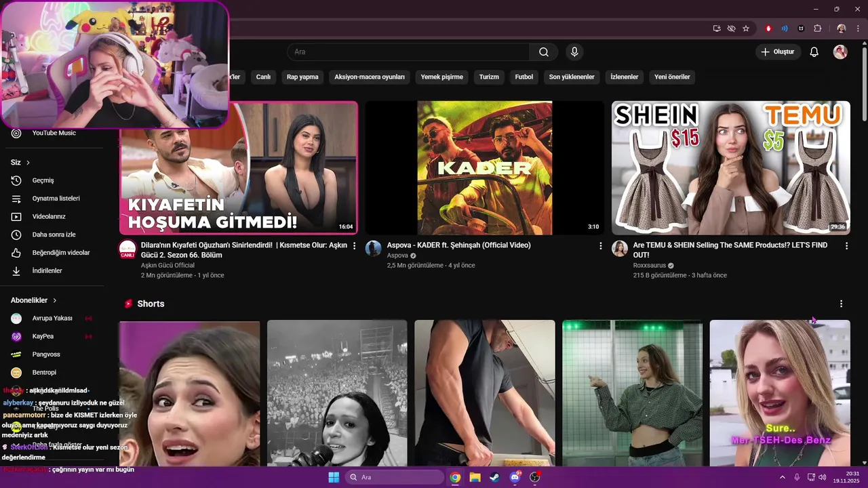The image size is (868, 488).
Task: Open YouTube notifications bell
Action: [814, 52]
